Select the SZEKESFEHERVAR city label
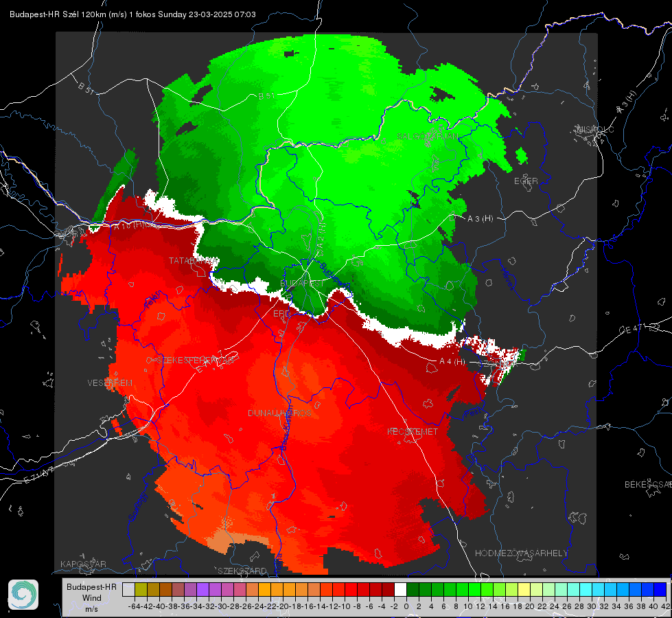Image resolution: width=672 pixels, height=618 pixels. (x=197, y=360)
